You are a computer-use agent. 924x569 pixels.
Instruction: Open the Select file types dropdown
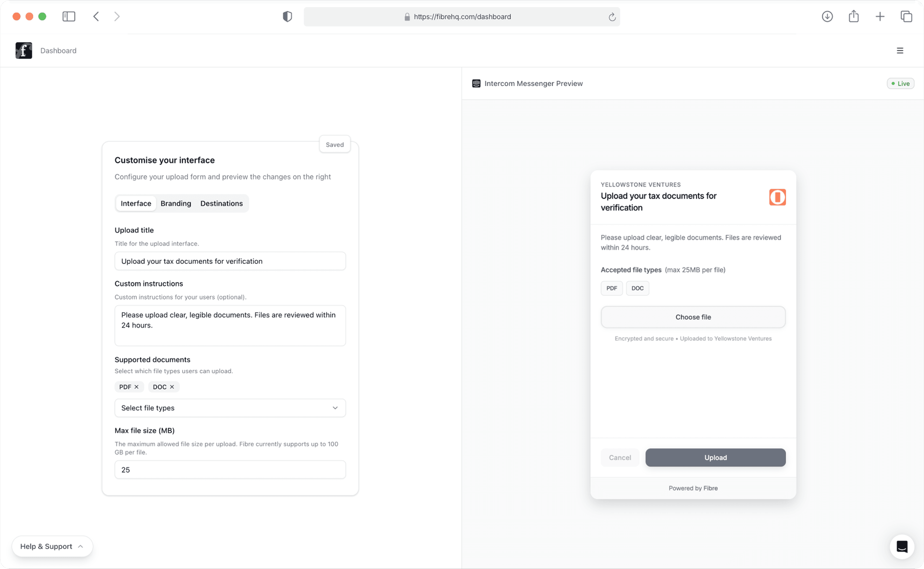[x=230, y=408]
